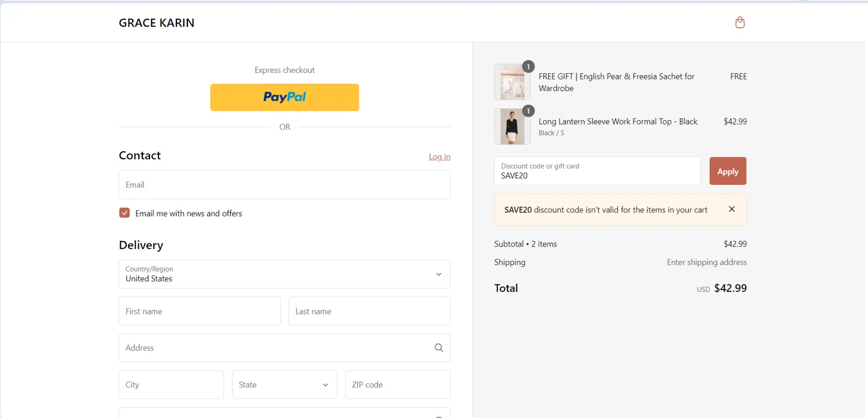Expand the State dropdown
The image size is (868, 418).
click(x=285, y=384)
